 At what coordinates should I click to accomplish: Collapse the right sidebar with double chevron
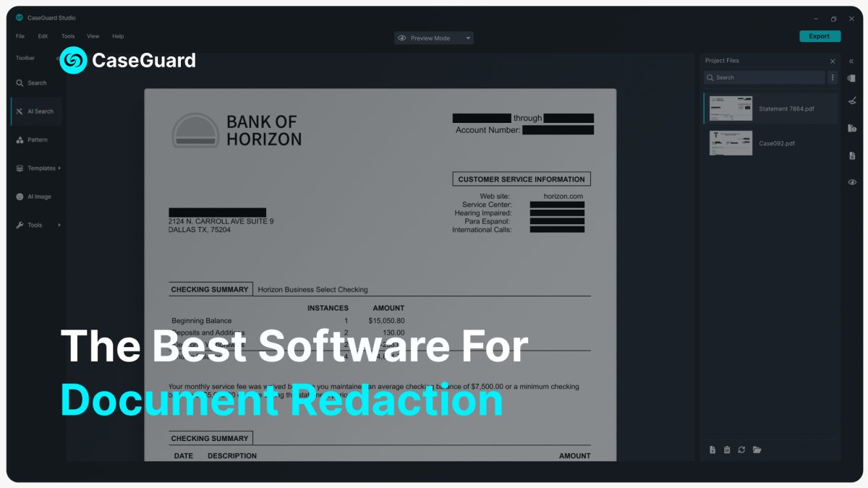pyautogui.click(x=851, y=61)
